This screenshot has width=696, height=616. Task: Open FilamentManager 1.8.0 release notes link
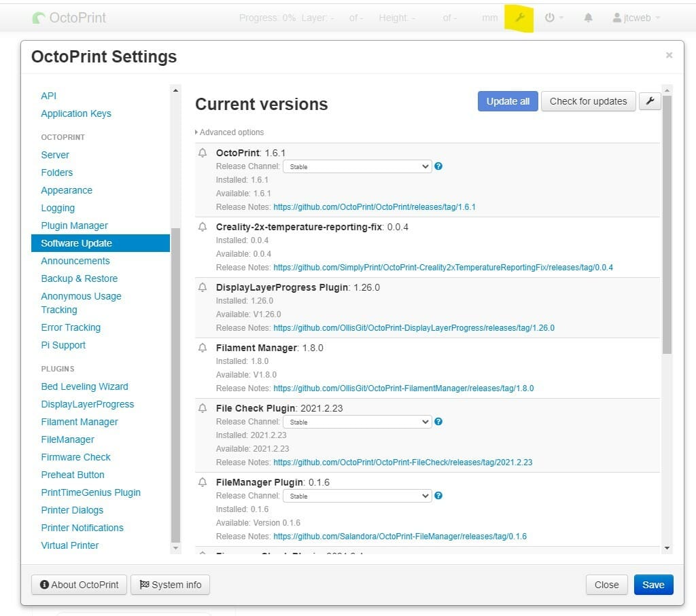(404, 388)
